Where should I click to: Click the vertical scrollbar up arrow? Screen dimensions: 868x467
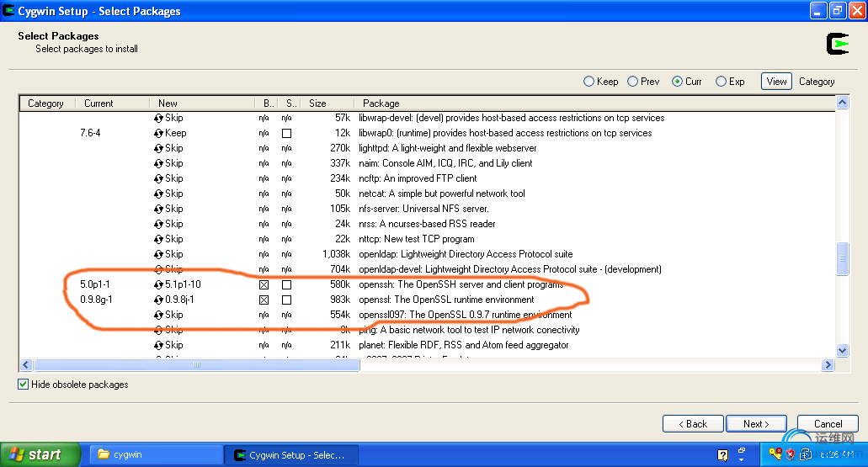point(842,103)
